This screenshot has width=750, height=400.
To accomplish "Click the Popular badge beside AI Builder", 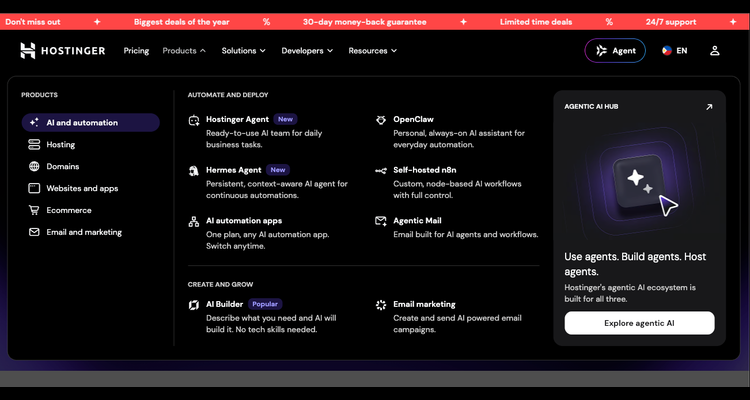I will 265,304.
